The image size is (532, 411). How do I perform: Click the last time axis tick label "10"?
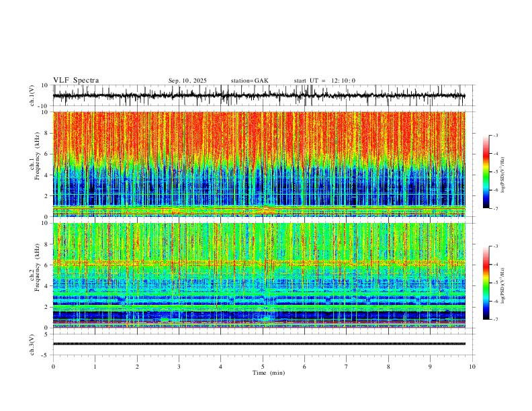[x=472, y=367]
